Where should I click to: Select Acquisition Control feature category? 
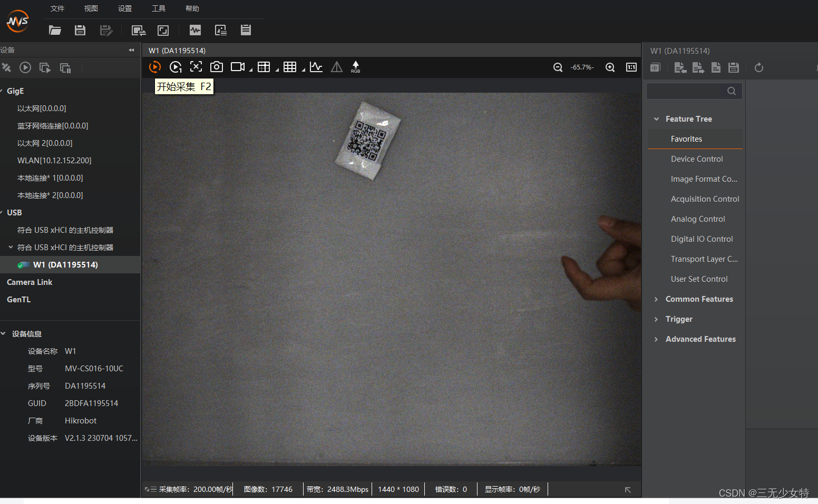tap(705, 199)
